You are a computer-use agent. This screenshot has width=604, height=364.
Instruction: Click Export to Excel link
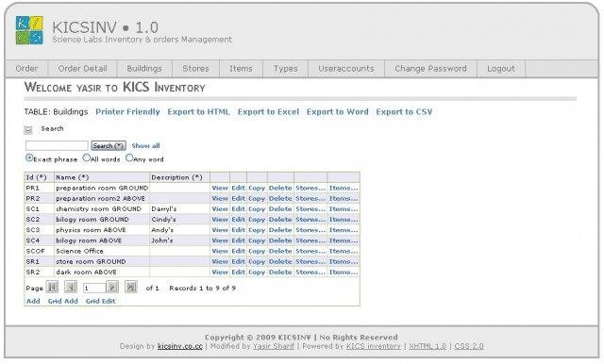[x=268, y=112]
